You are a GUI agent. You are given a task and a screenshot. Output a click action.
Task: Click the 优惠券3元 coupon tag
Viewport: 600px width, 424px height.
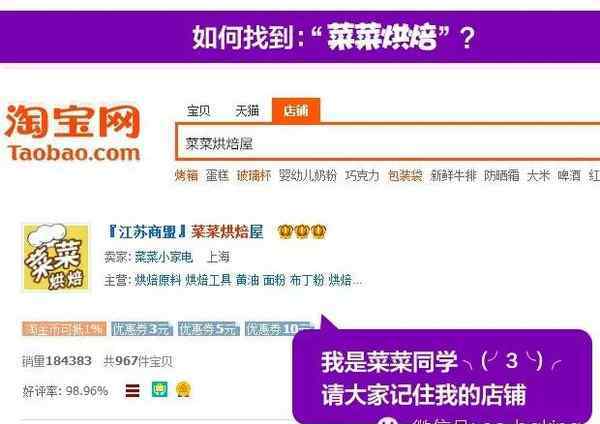(142, 329)
